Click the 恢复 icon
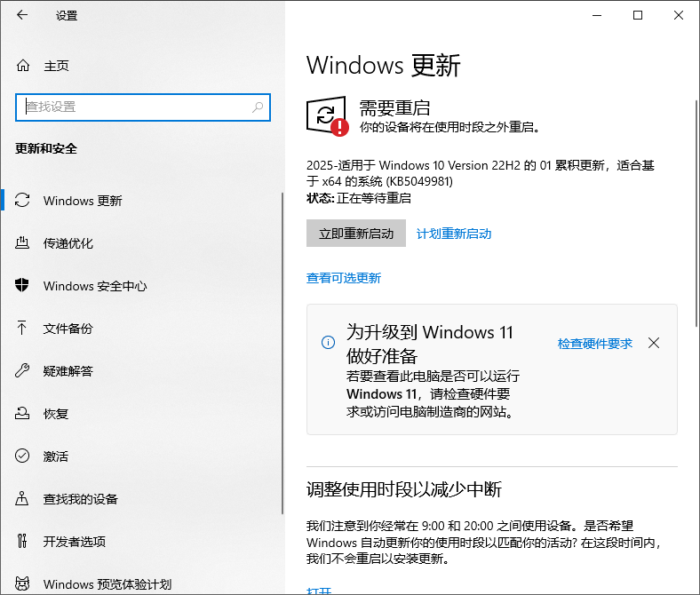 pos(22,413)
